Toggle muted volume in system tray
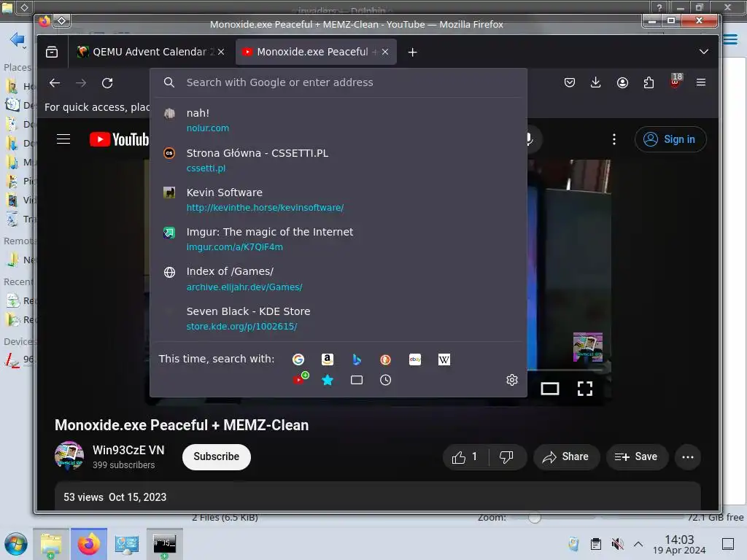This screenshot has width=747, height=560. 617,544
